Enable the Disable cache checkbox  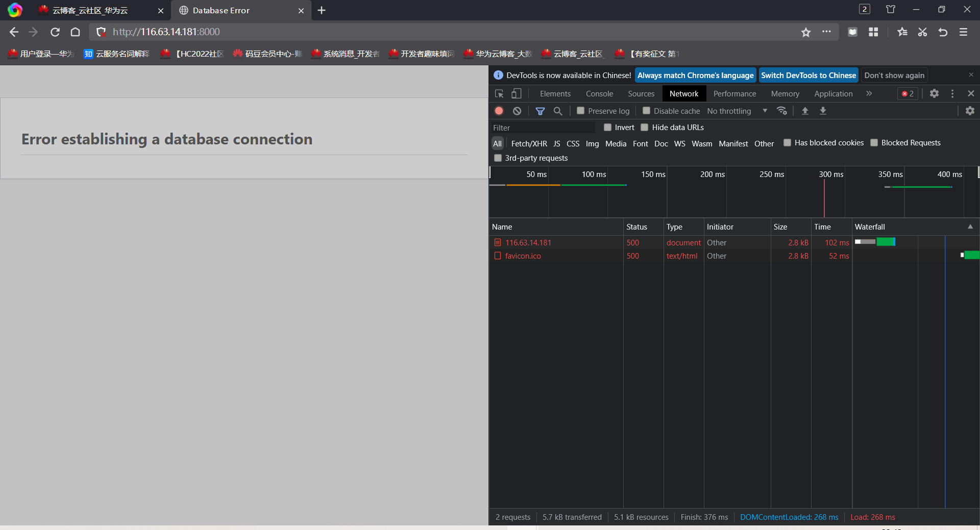tap(646, 111)
